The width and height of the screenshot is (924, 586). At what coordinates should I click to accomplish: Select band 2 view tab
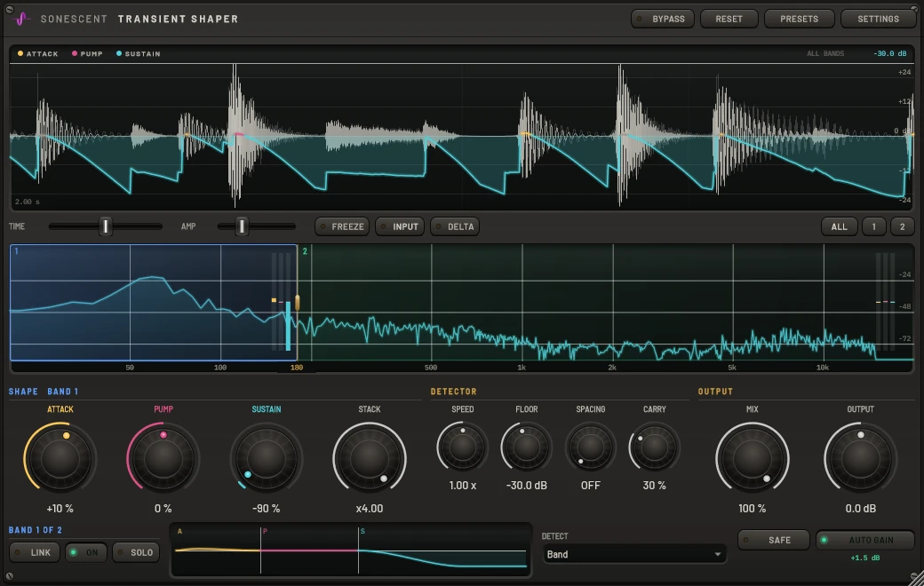pos(902,226)
